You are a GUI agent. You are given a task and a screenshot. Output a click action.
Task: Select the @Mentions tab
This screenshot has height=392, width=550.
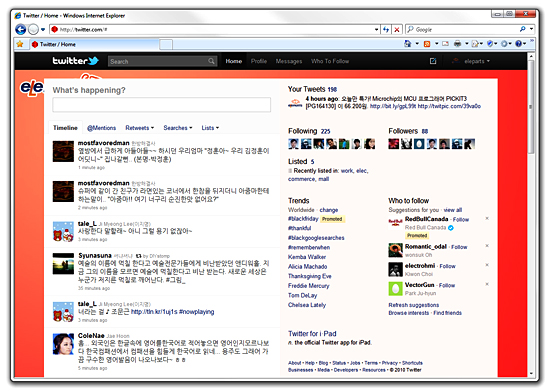[101, 128]
